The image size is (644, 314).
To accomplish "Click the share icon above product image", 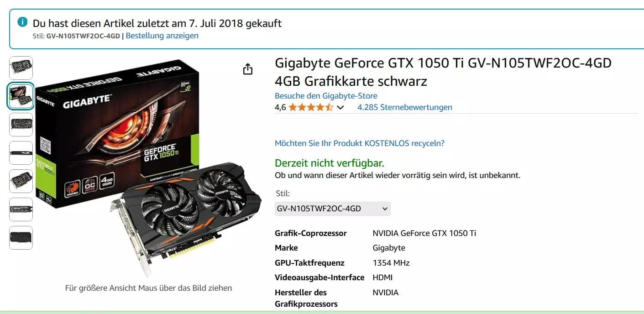I will (x=248, y=69).
